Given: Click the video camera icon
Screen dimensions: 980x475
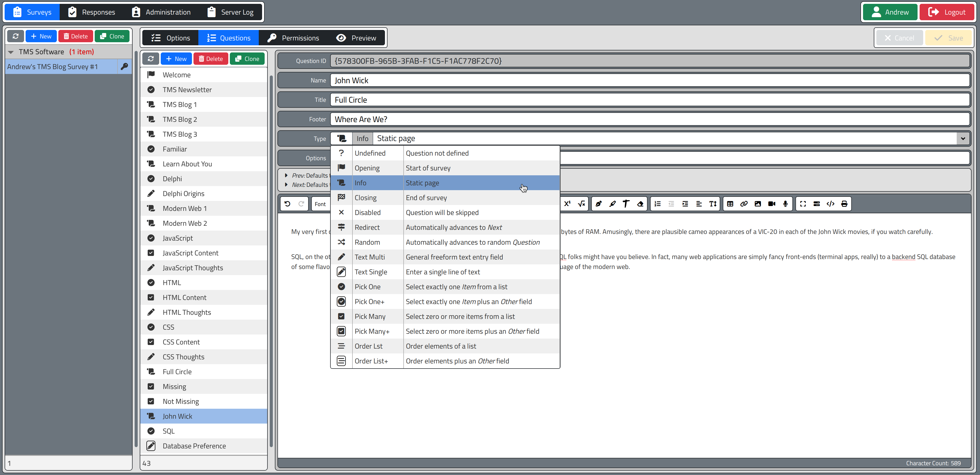Looking at the screenshot, I should 771,204.
